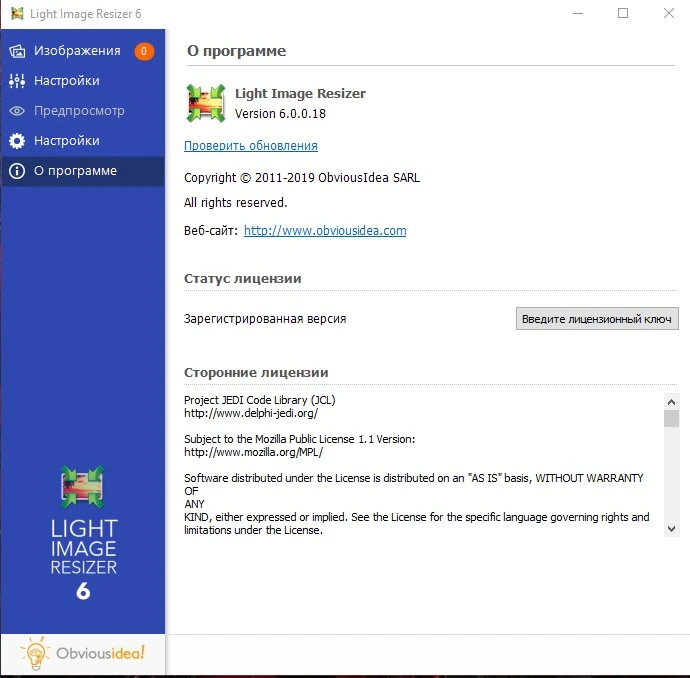This screenshot has width=690, height=678.
Task: Open the Изображения section
Action: (83, 51)
